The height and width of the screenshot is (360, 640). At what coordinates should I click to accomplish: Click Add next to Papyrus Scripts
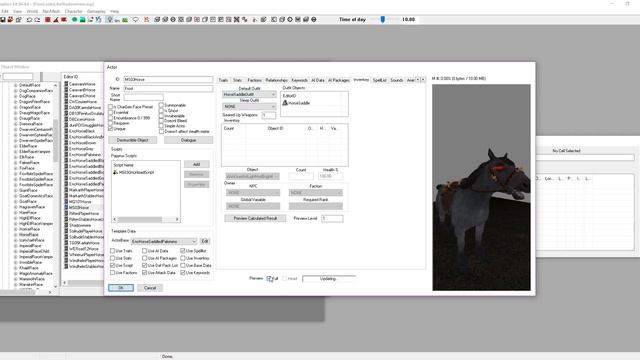point(196,164)
